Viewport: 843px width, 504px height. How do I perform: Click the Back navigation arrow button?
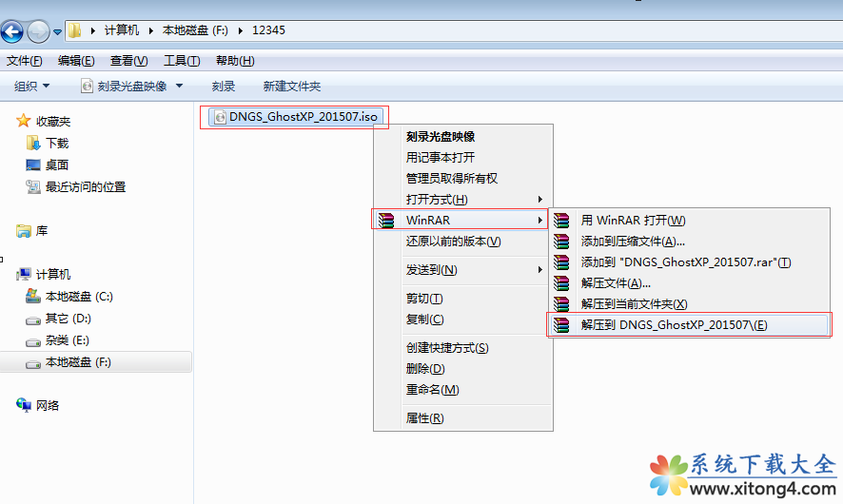pyautogui.click(x=11, y=31)
